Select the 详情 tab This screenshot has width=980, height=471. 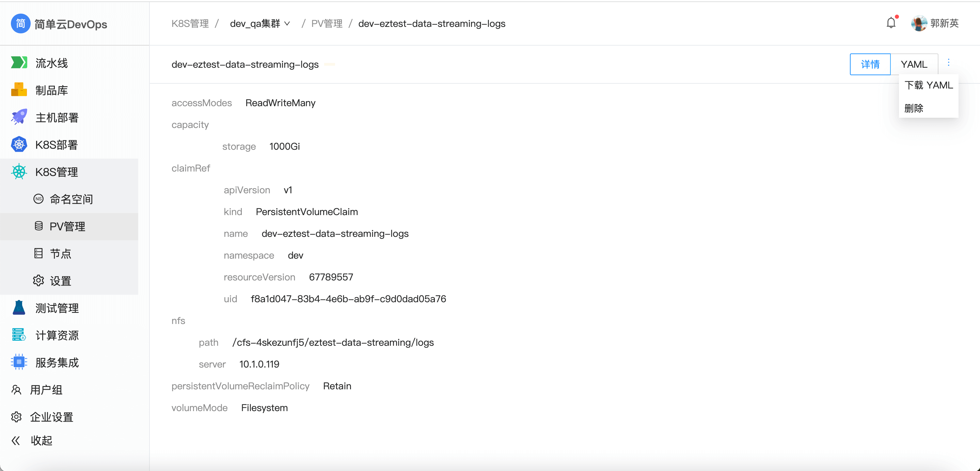click(x=870, y=64)
